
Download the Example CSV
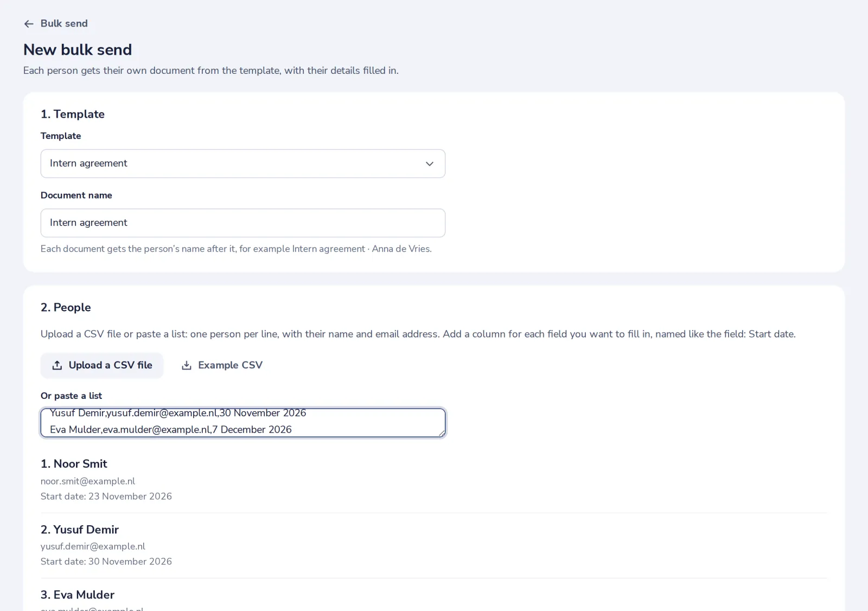(x=222, y=365)
